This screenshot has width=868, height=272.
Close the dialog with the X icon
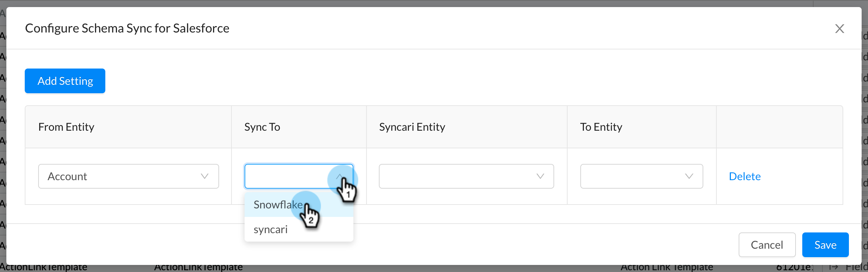[840, 29]
